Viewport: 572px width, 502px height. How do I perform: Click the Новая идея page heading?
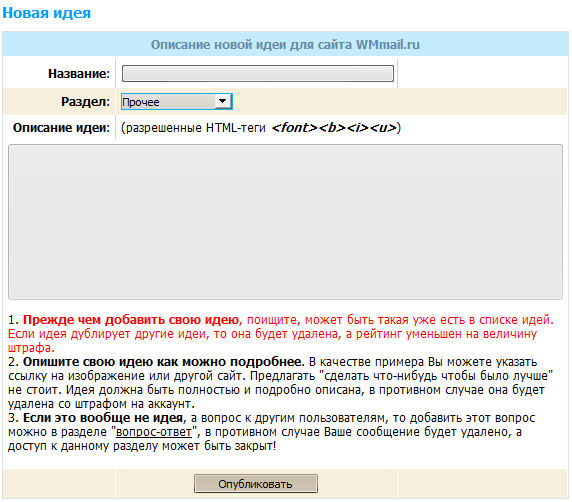pos(46,13)
